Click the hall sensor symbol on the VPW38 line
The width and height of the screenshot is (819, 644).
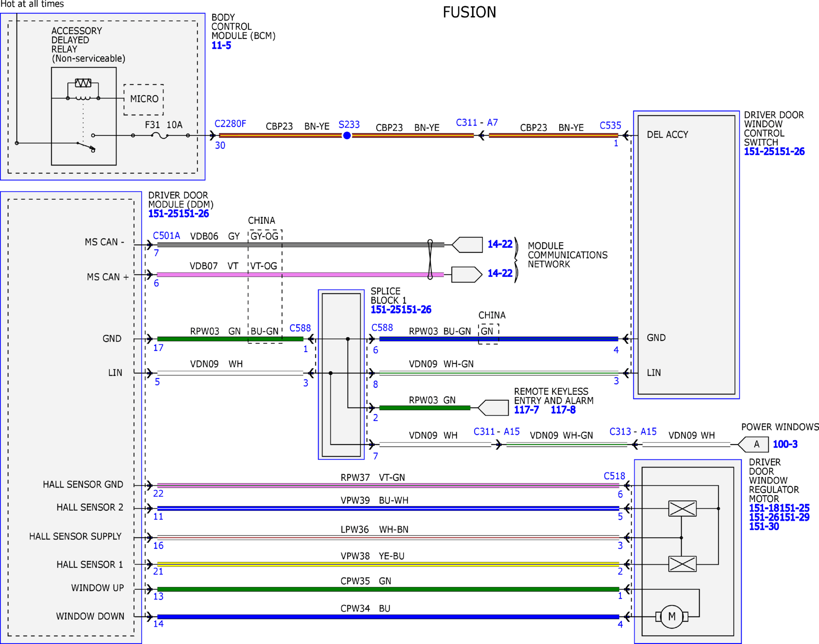click(x=682, y=564)
